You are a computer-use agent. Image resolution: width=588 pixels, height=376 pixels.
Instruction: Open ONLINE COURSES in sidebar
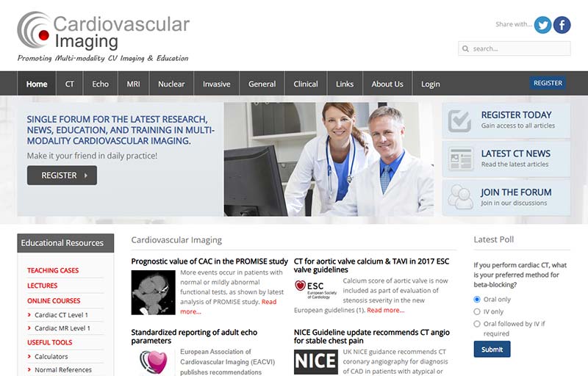pos(54,300)
